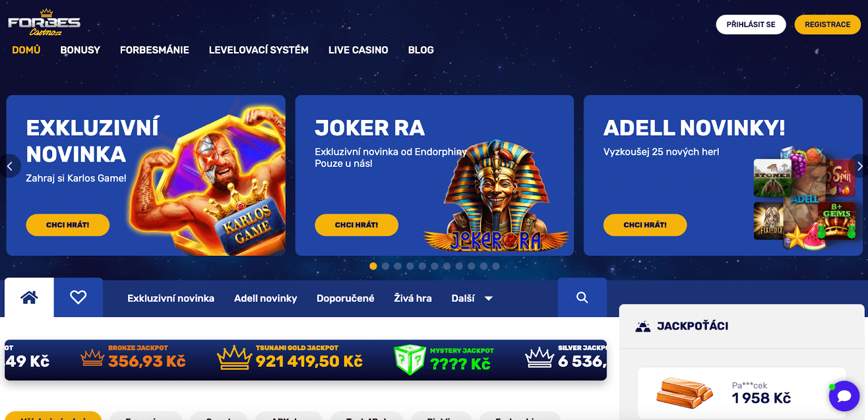Viewport: 868px width, 420px height.
Task: Click the Registrace button
Action: pos(827,24)
